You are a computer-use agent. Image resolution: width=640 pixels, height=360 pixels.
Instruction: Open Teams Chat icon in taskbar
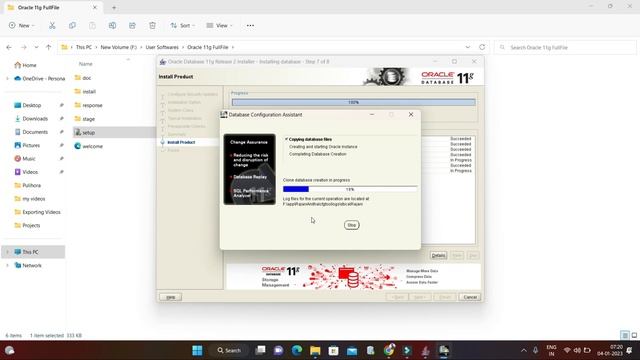[x=278, y=350]
